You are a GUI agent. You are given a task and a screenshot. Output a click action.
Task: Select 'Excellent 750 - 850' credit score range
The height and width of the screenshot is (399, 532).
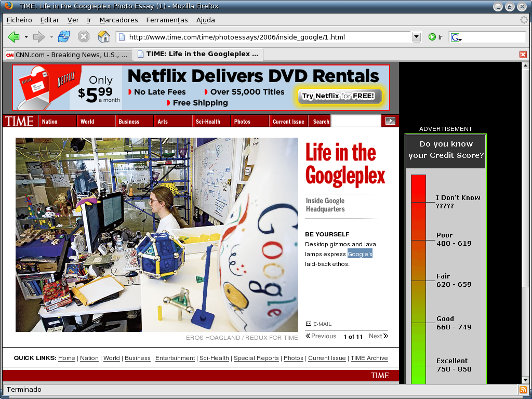pyautogui.click(x=454, y=365)
